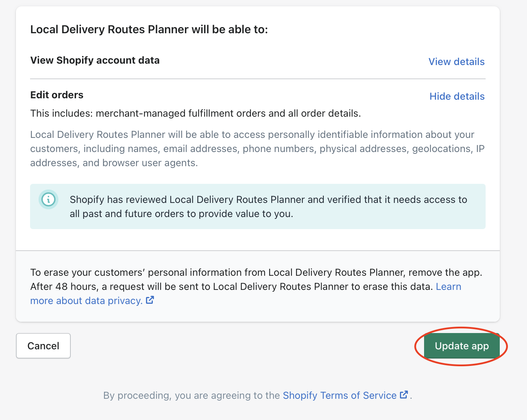Open View details for Shopify account data

(457, 62)
